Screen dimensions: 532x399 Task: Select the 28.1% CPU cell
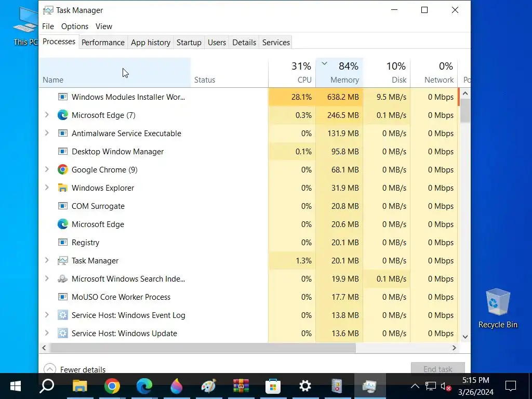click(292, 97)
